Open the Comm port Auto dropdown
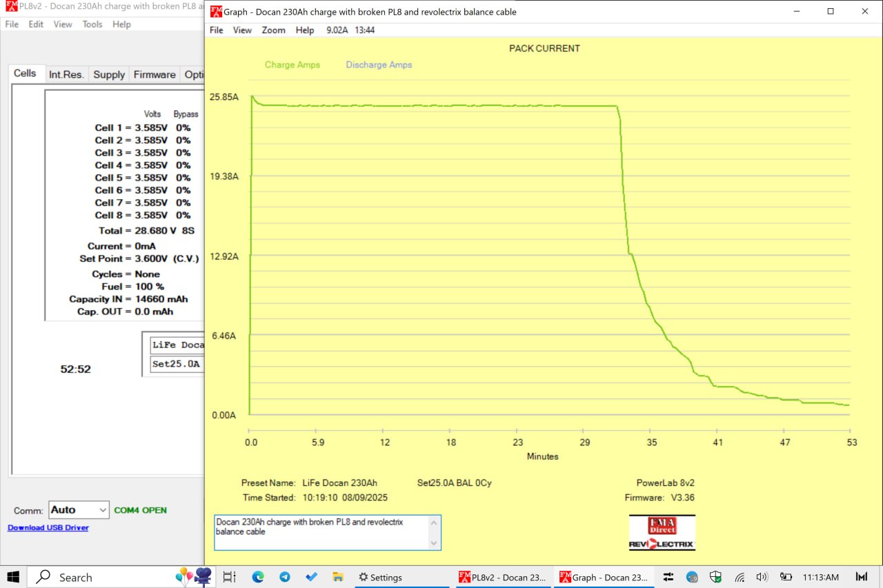 tap(79, 510)
